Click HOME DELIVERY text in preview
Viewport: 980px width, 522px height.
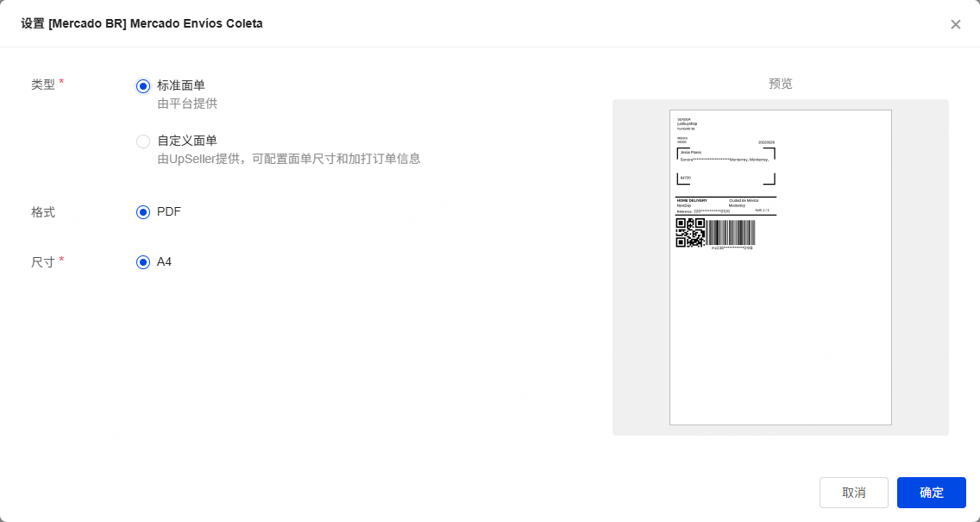coord(692,200)
